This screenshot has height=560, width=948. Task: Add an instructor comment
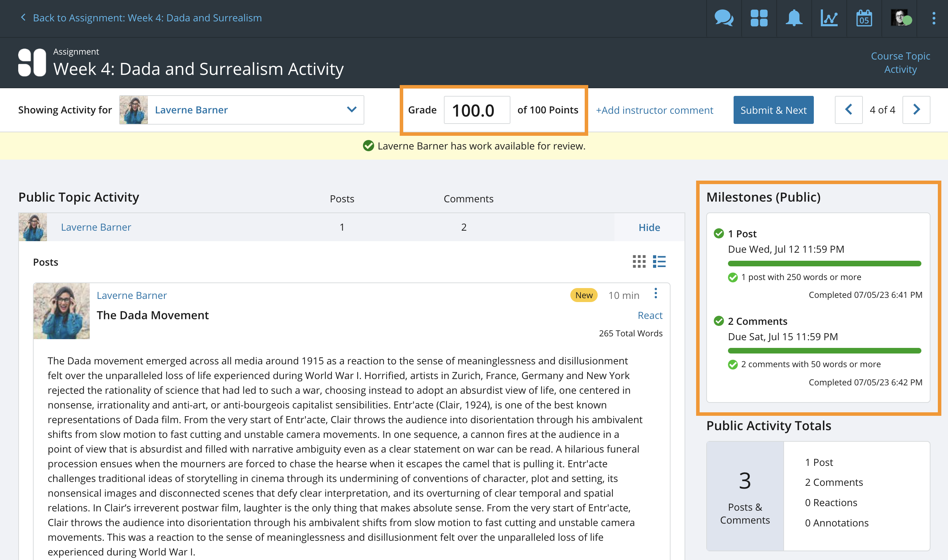point(654,110)
